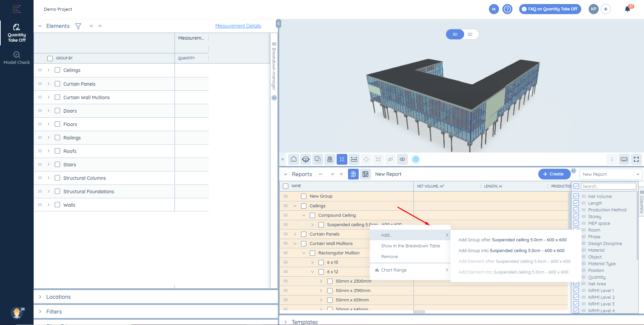Toggle the eye visibility icon in viewer toolbar
Screen dimensions: 644x325
click(402, 159)
